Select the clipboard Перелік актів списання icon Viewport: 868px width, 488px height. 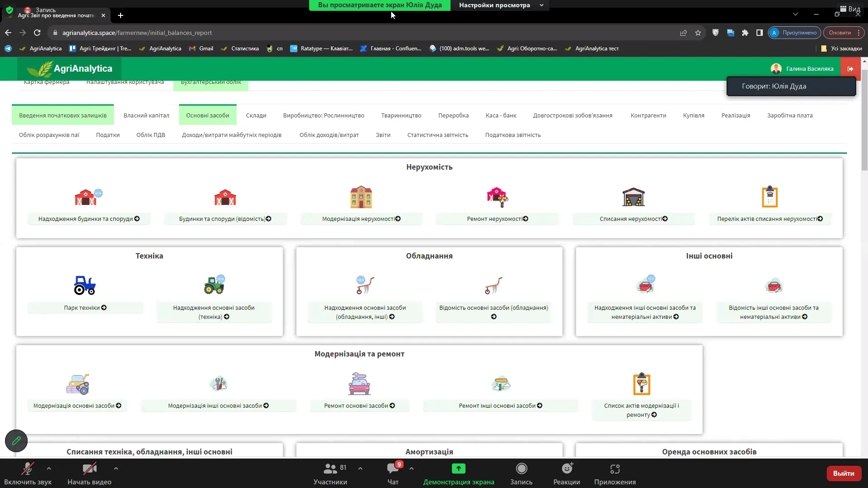coord(770,197)
